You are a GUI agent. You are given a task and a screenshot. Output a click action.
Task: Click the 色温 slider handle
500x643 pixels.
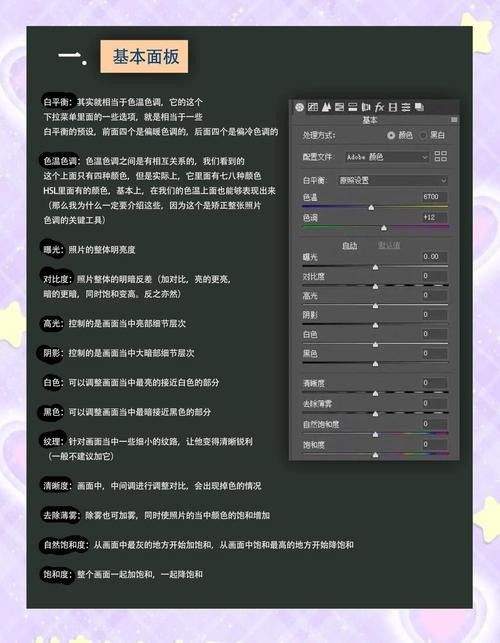(x=371, y=207)
